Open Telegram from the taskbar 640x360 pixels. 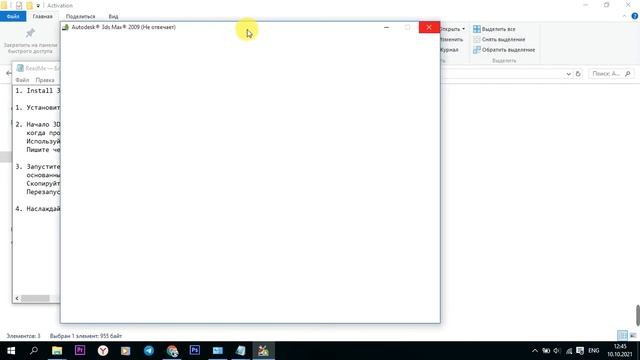pyautogui.click(x=149, y=351)
